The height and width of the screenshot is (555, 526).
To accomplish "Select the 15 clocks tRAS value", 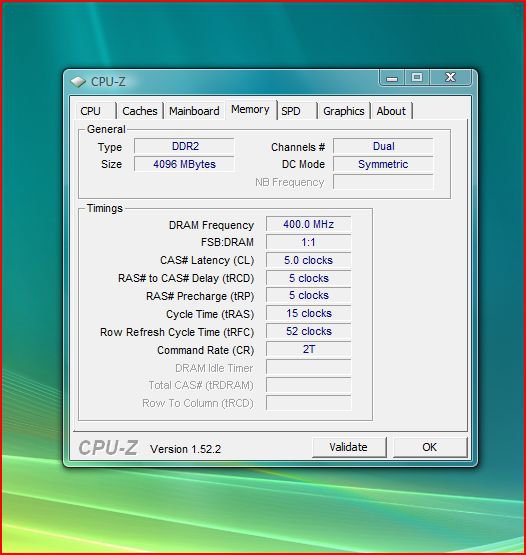I will click(x=309, y=313).
